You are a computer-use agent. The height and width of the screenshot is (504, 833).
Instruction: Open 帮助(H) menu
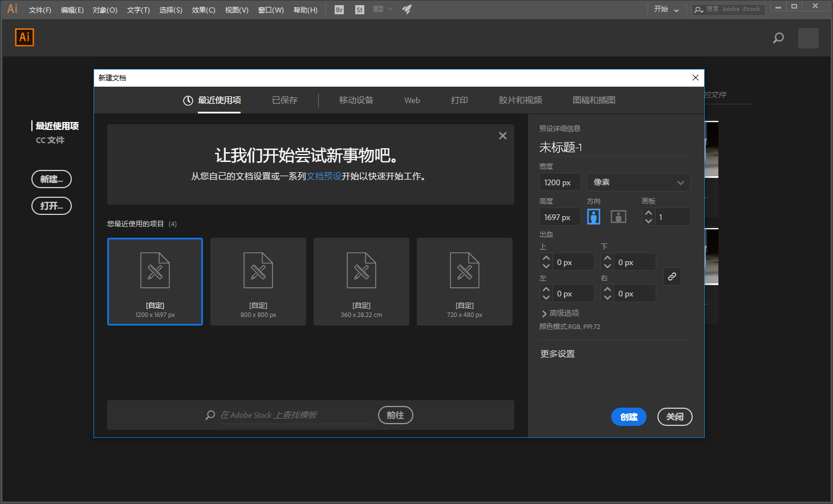coord(306,10)
